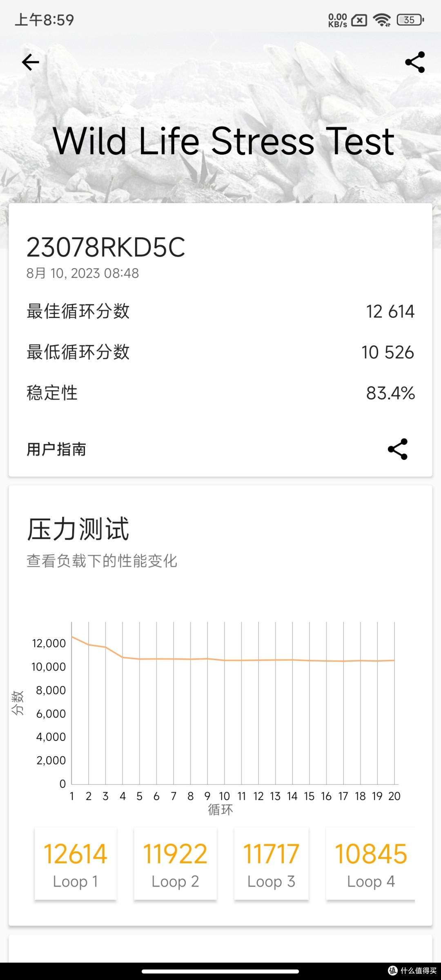Tap the date 8月 10, 2023 08:48
Image resolution: width=441 pixels, height=980 pixels.
pyautogui.click(x=83, y=273)
